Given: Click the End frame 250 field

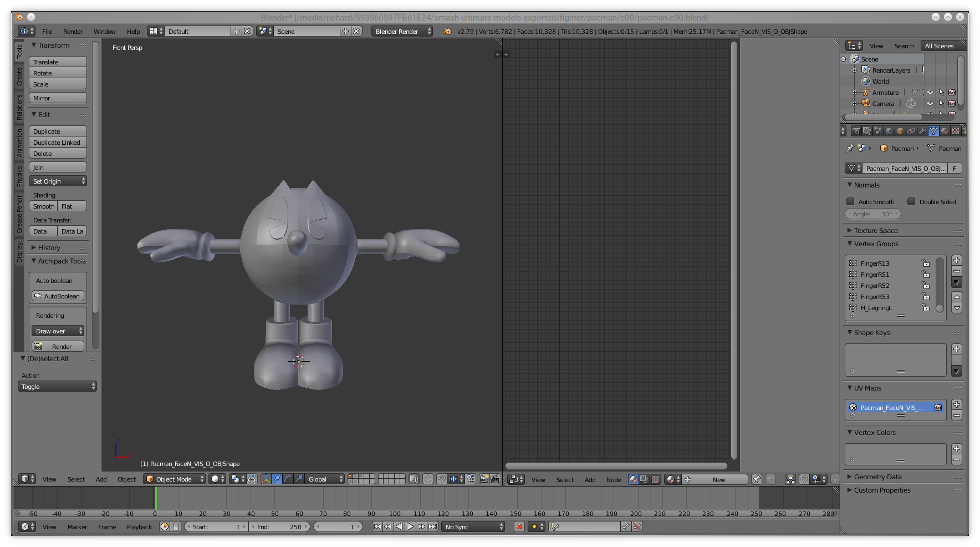Looking at the screenshot, I should pos(280,526).
